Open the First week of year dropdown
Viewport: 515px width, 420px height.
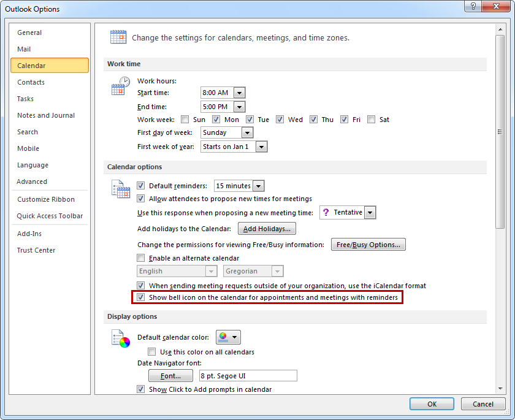tap(261, 147)
